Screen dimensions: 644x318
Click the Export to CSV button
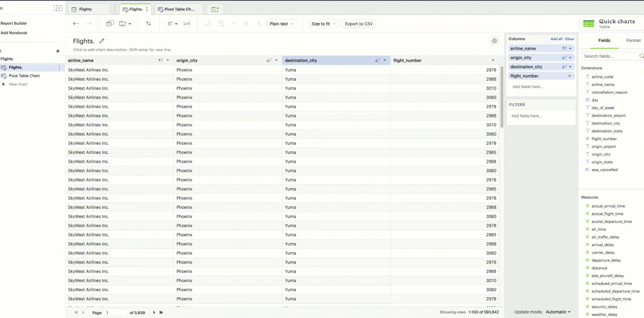359,24
